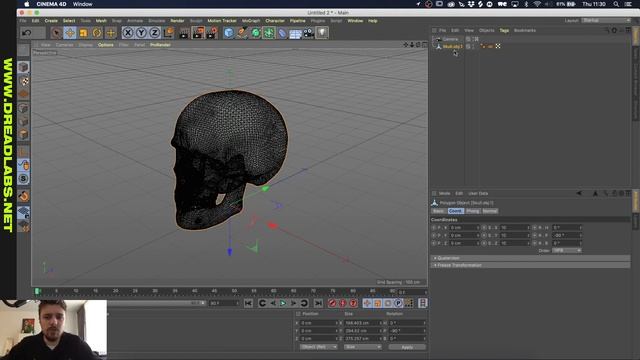Image resolution: width=640 pixels, height=360 pixels.
Task: Click the last used tool cross icon
Action: 110,33
